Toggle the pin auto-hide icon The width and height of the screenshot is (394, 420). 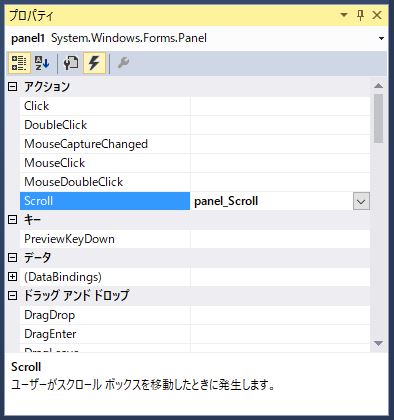[360, 15]
